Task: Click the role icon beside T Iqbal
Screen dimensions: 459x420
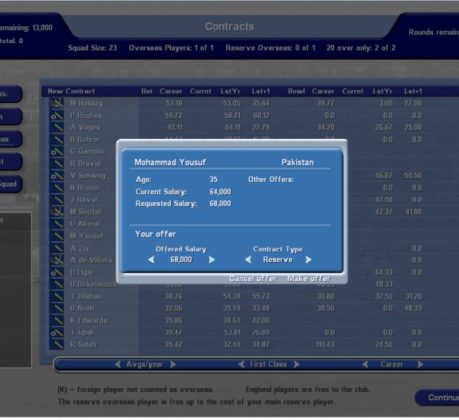Action: [x=57, y=332]
